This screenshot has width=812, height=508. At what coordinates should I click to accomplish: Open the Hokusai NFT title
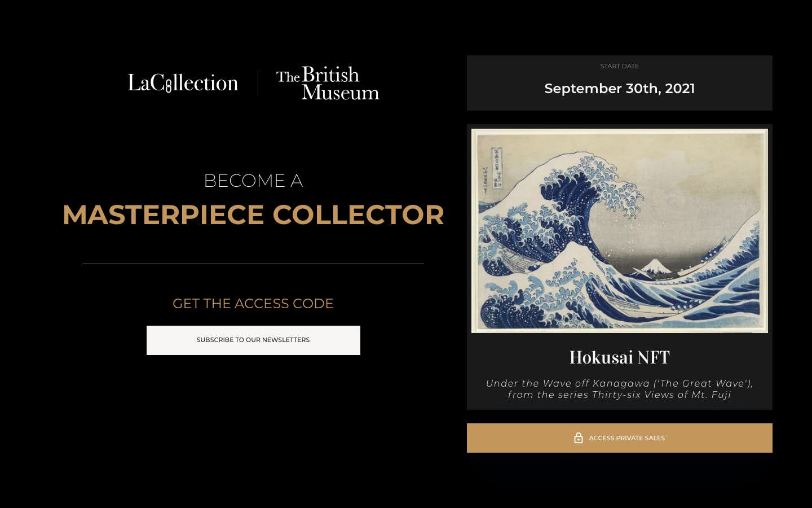(x=619, y=357)
